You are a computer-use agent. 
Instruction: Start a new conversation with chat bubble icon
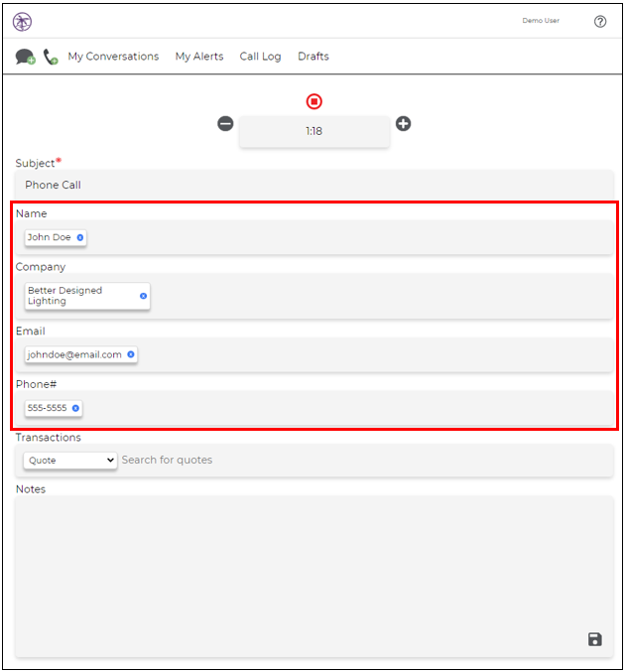pos(25,57)
